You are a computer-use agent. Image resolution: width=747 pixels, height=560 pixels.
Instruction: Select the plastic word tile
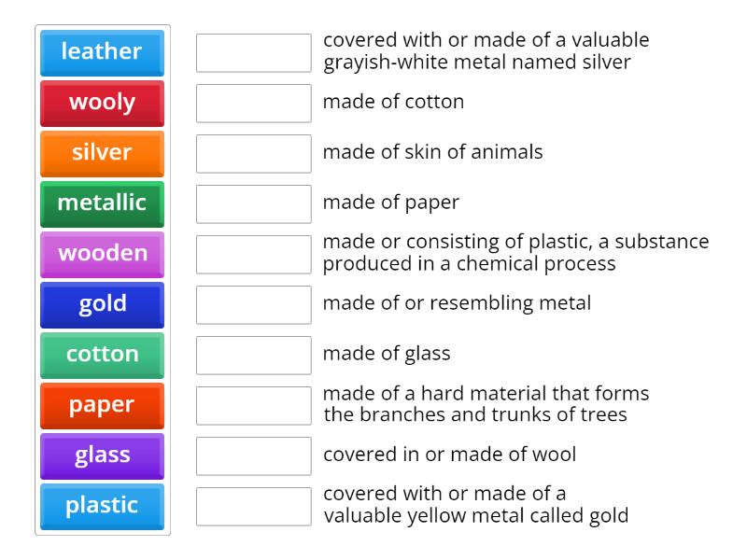click(x=103, y=506)
